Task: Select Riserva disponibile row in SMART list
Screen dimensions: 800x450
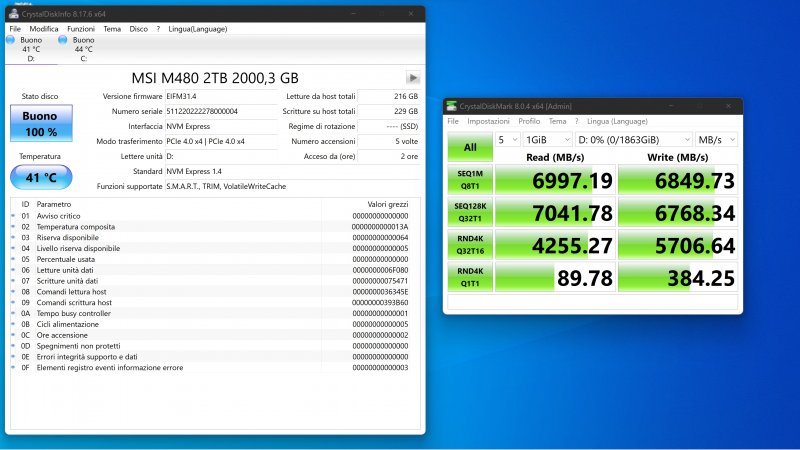Action: (215, 238)
